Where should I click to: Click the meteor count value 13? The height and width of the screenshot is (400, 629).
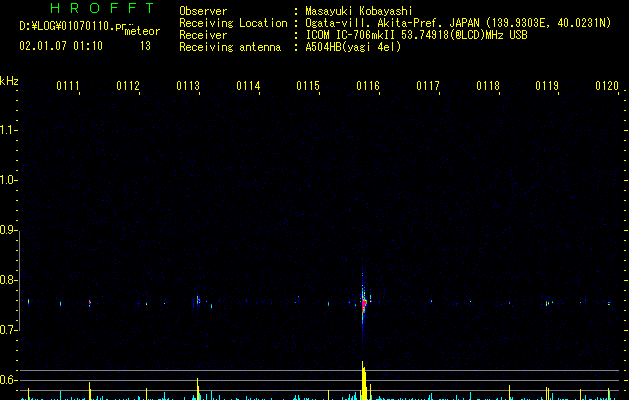(145, 46)
